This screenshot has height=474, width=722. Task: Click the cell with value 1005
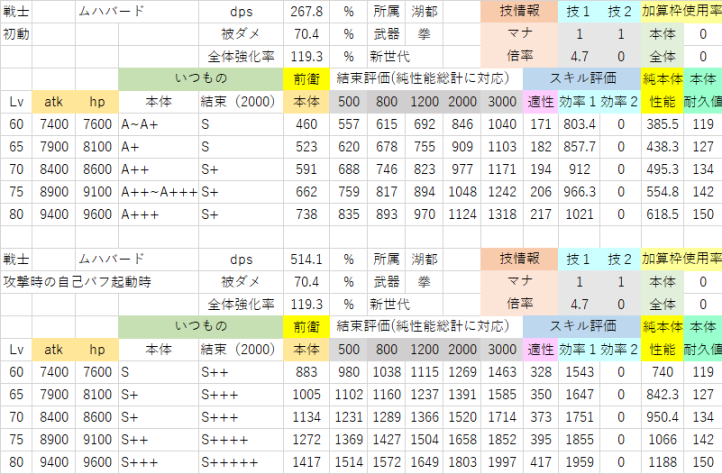pyautogui.click(x=306, y=395)
